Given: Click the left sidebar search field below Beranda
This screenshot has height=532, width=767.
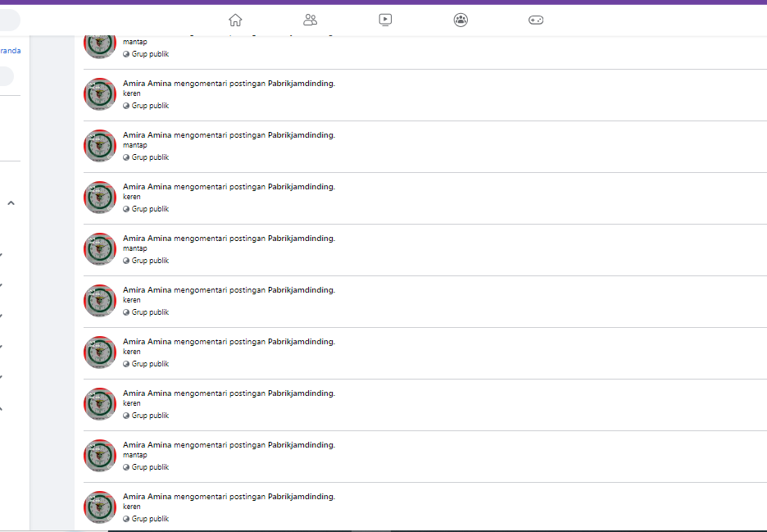Looking at the screenshot, I should [x=6, y=76].
